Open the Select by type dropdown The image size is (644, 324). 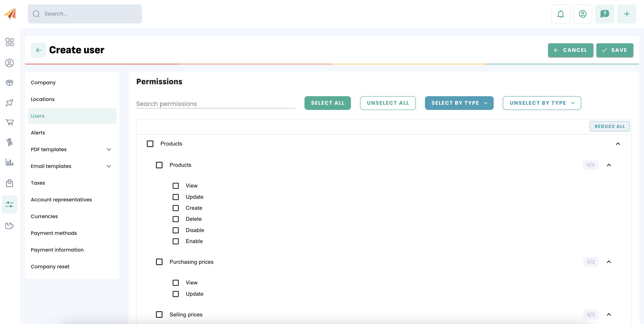click(459, 103)
